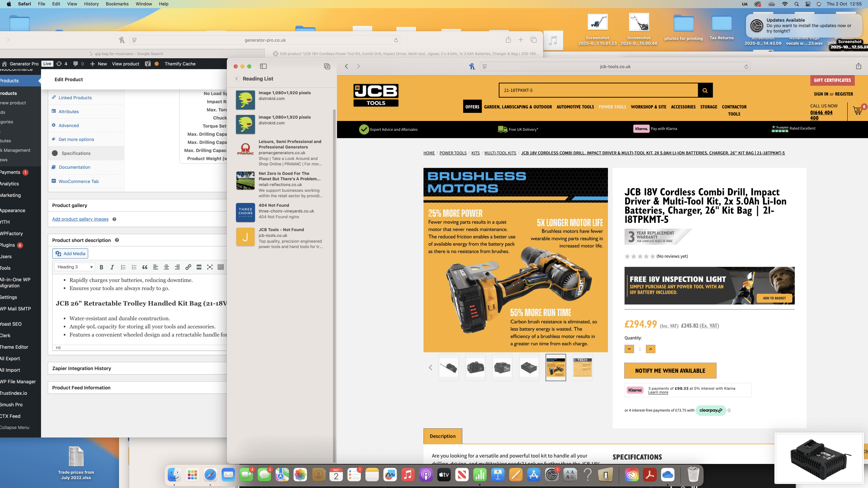Increase quantity with up arrow

650,349
